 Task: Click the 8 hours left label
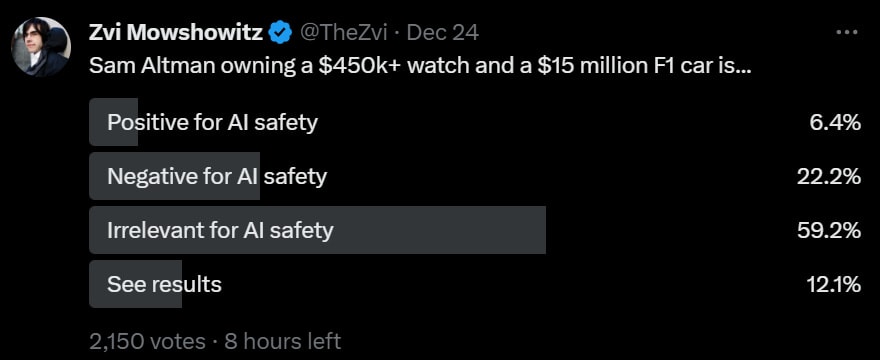[282, 341]
